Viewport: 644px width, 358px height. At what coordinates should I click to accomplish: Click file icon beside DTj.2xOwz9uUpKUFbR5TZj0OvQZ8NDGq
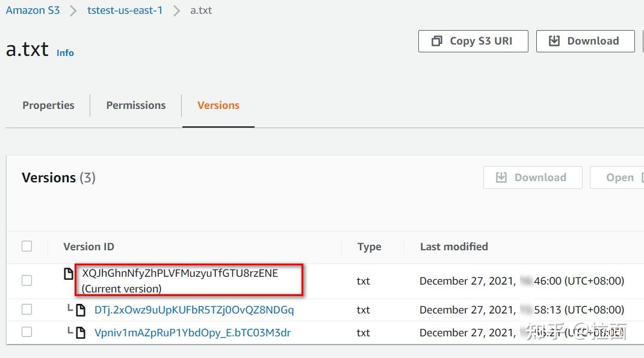tap(81, 310)
